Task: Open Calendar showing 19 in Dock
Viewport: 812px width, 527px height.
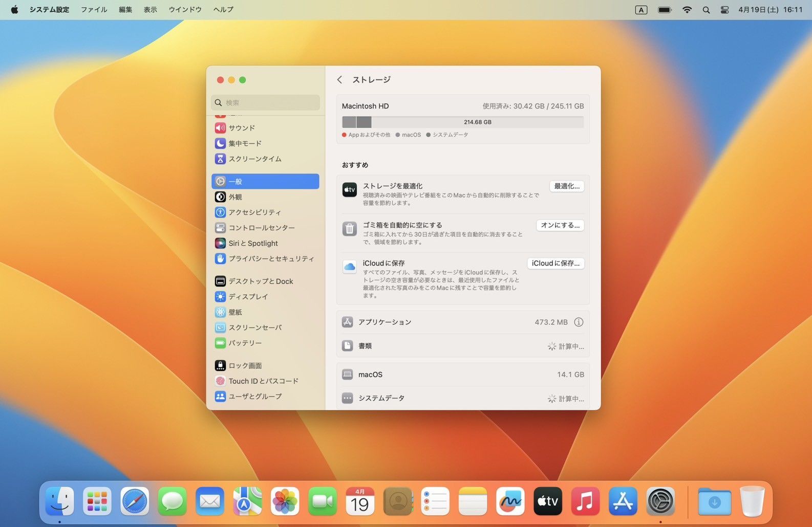Action: 360,501
